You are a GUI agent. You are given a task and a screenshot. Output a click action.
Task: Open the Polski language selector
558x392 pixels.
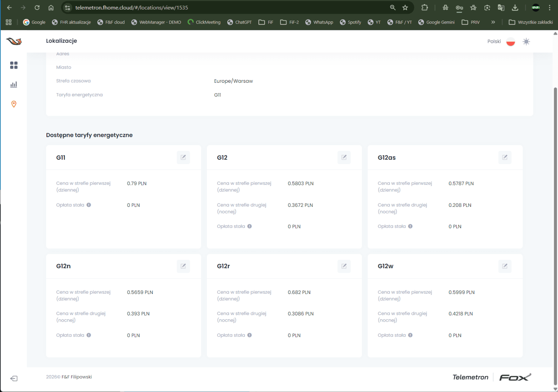501,42
